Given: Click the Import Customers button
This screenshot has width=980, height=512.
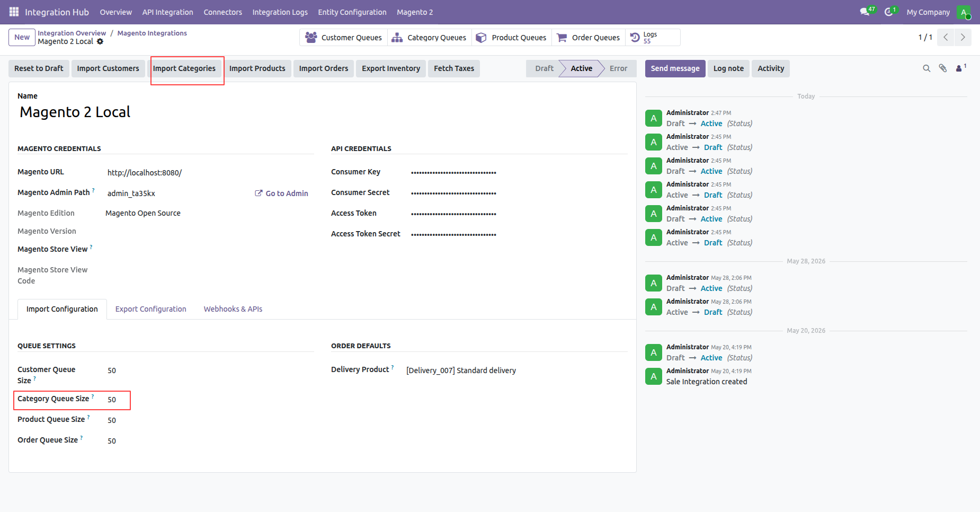Looking at the screenshot, I should (x=108, y=68).
